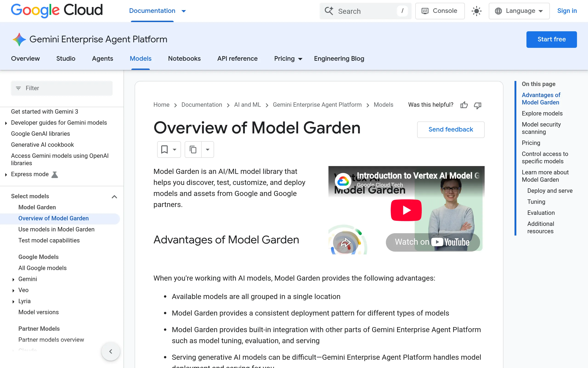Screen dimensions: 588x368
Task: Click the Filter input in sidebar
Action: (62, 88)
